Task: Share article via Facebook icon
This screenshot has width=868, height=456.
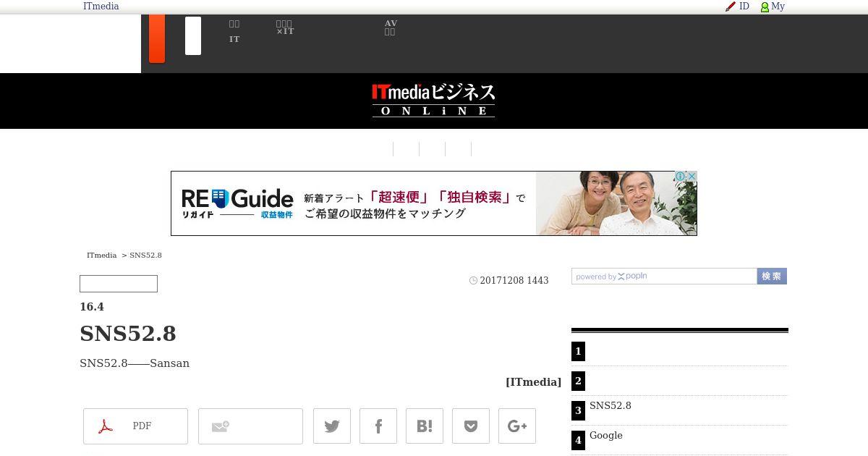Action: (x=378, y=426)
